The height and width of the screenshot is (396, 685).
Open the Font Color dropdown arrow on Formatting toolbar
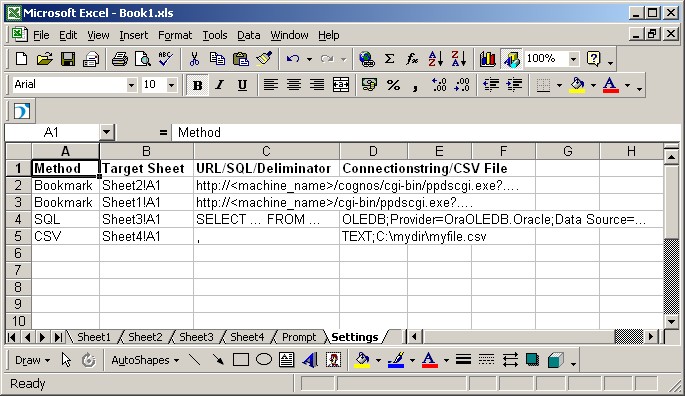coord(627,85)
